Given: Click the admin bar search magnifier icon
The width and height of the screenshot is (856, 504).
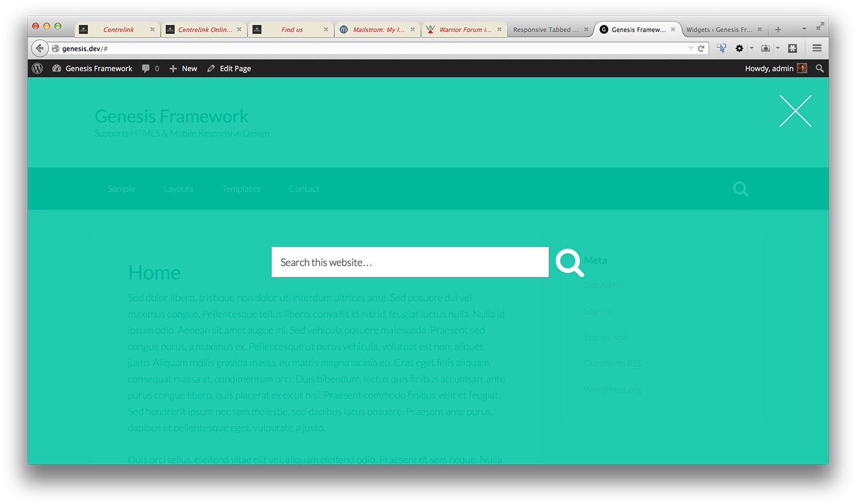Looking at the screenshot, I should 819,68.
